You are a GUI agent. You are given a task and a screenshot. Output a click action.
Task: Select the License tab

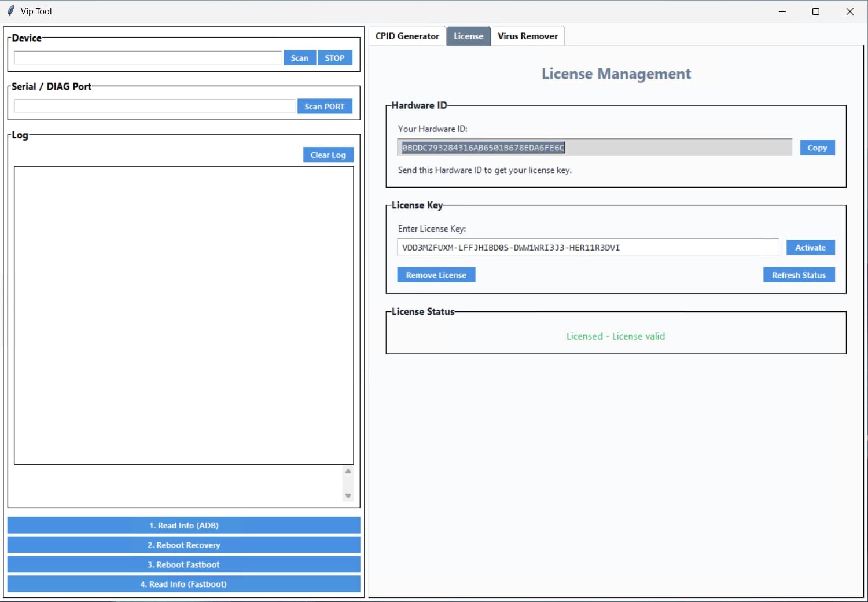pos(468,36)
